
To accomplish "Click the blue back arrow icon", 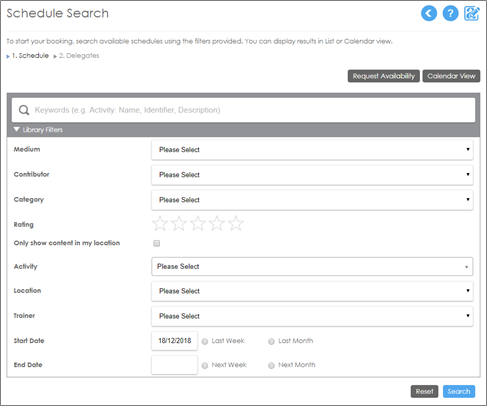I will point(429,13).
